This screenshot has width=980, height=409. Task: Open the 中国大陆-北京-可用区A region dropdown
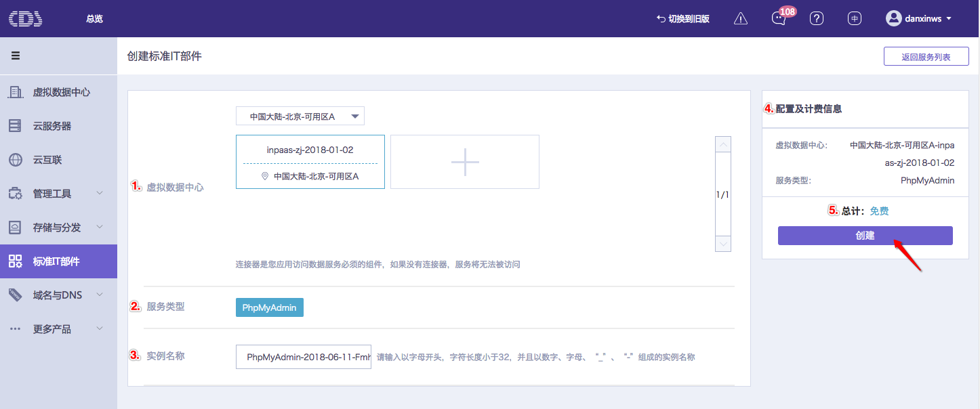[300, 116]
